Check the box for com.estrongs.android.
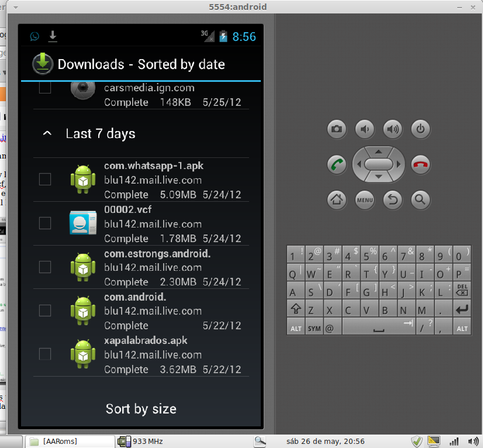Image resolution: width=483 pixels, height=448 pixels. [45, 267]
